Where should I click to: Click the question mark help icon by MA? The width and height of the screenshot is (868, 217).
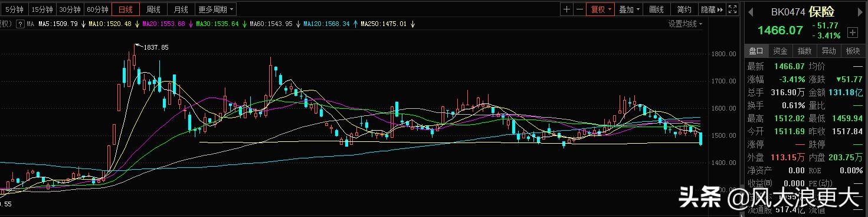[x=20, y=24]
